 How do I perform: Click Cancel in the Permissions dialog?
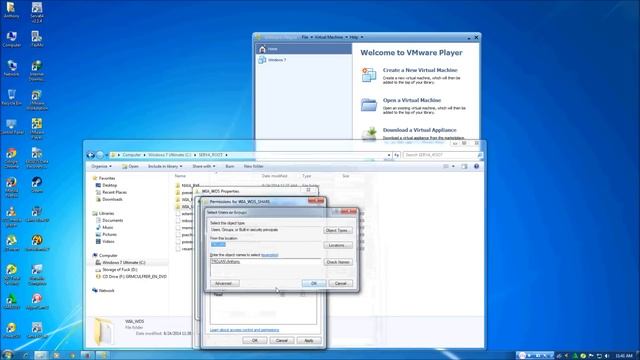[282, 340]
